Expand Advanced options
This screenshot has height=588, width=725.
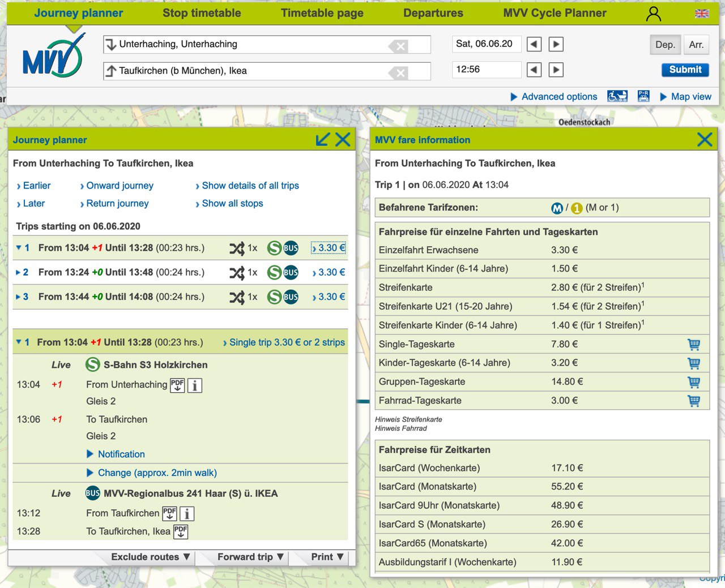point(553,97)
